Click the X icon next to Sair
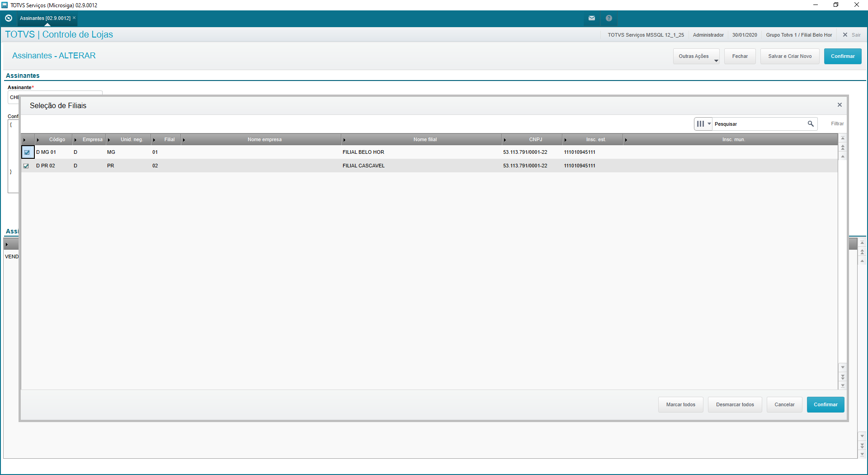Screen dimensions: 868x475 click(845, 35)
